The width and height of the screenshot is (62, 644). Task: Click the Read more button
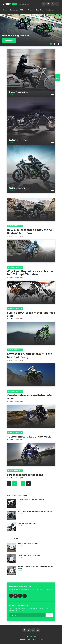9,40
